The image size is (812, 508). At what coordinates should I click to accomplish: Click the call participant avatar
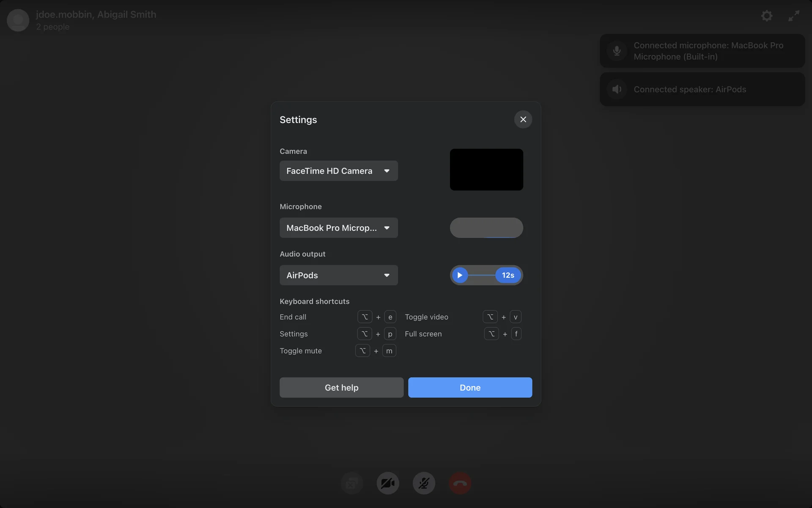tap(18, 20)
